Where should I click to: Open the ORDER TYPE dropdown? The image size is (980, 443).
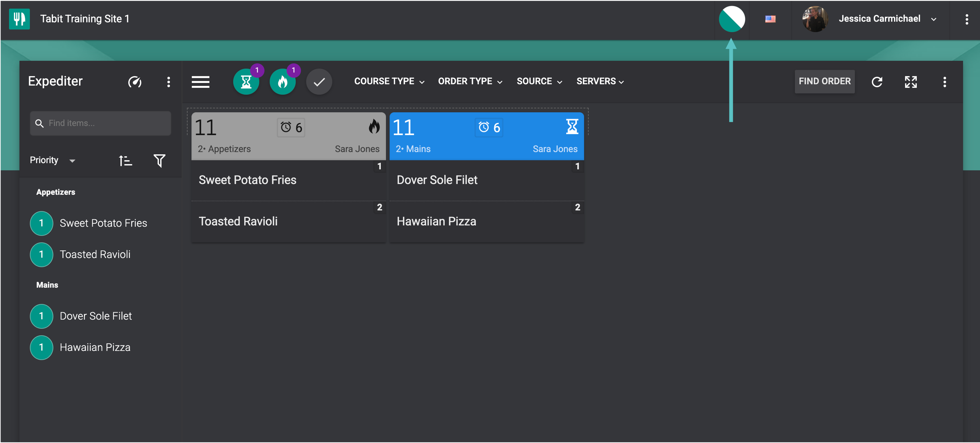(470, 81)
